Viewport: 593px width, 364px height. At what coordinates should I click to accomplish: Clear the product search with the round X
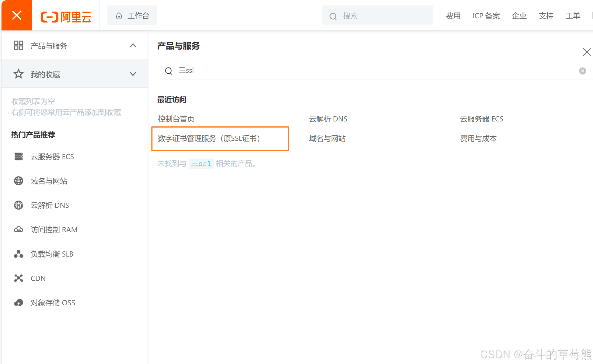[x=582, y=71]
